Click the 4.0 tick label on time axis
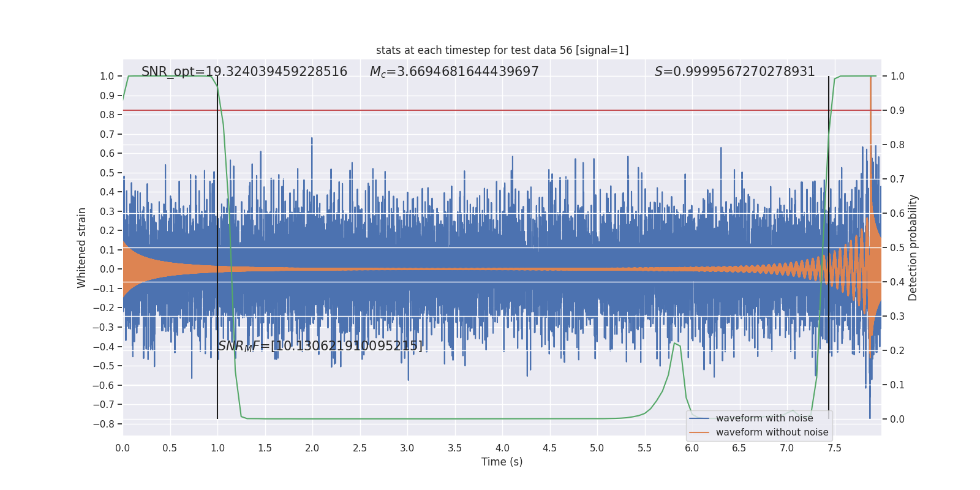The image size is (980, 490). (x=502, y=448)
